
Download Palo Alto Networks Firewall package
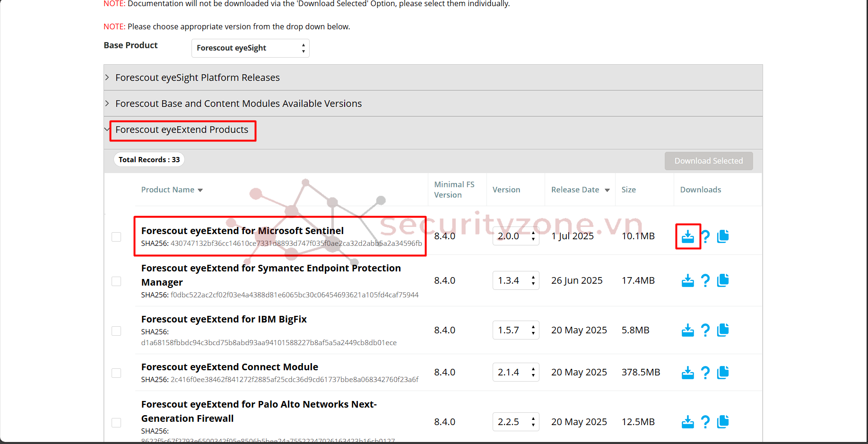(688, 422)
